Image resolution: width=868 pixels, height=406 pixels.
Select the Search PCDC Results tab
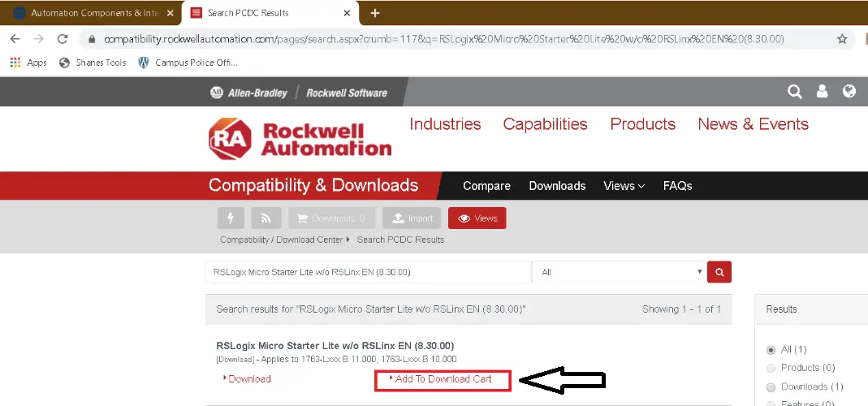pyautogui.click(x=270, y=13)
